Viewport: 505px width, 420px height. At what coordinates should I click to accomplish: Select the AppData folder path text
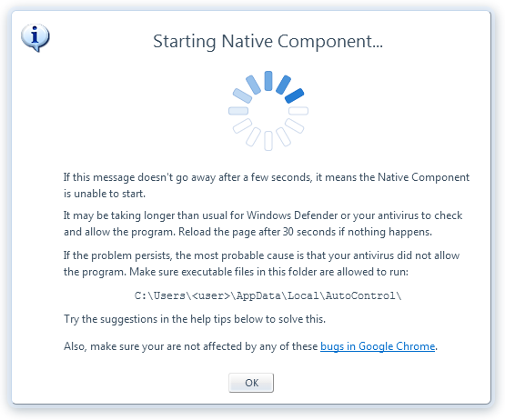268,295
